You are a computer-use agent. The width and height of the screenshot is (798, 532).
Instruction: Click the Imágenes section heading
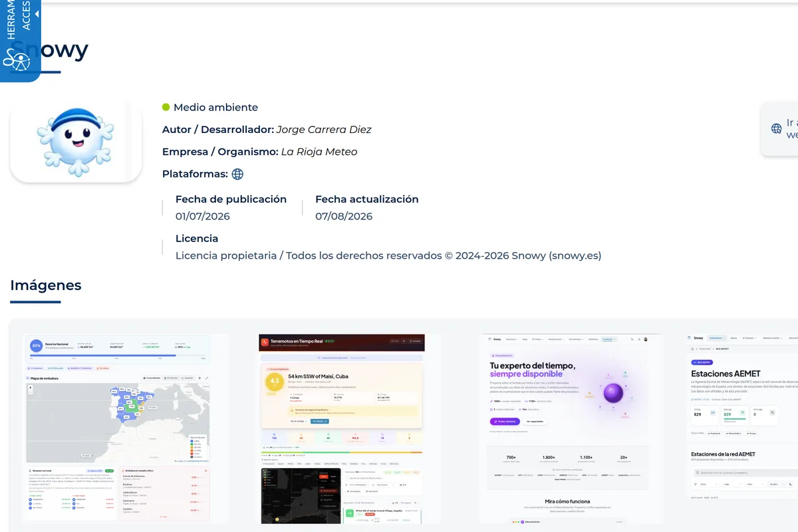(46, 285)
